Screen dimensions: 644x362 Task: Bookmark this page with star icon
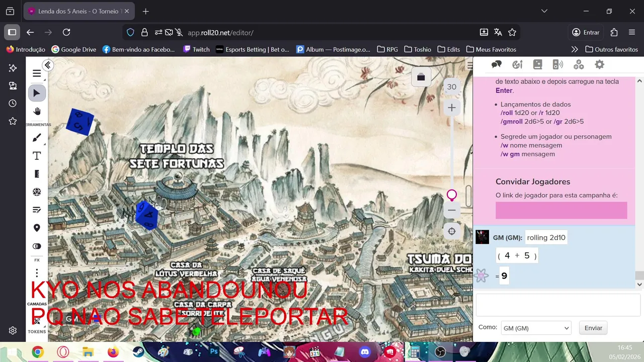(512, 32)
